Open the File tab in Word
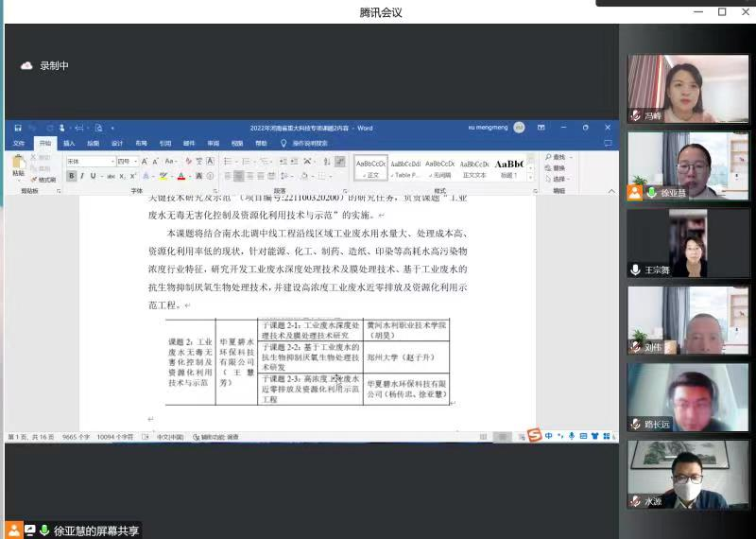The width and height of the screenshot is (756, 539). pyautogui.click(x=18, y=143)
